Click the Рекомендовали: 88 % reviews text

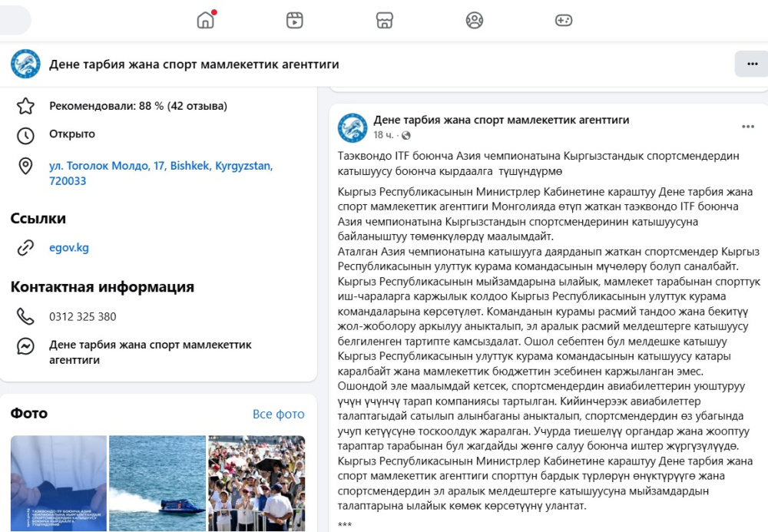click(138, 106)
